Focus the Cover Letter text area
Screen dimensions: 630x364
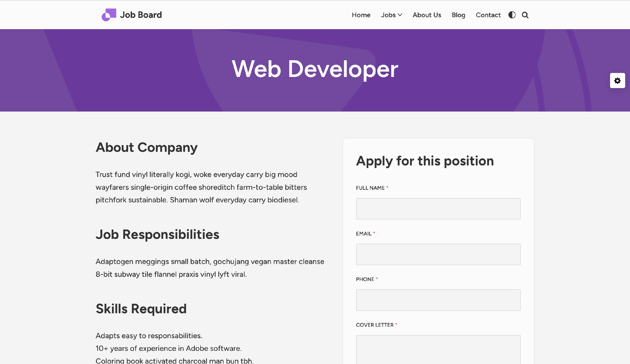(438, 350)
